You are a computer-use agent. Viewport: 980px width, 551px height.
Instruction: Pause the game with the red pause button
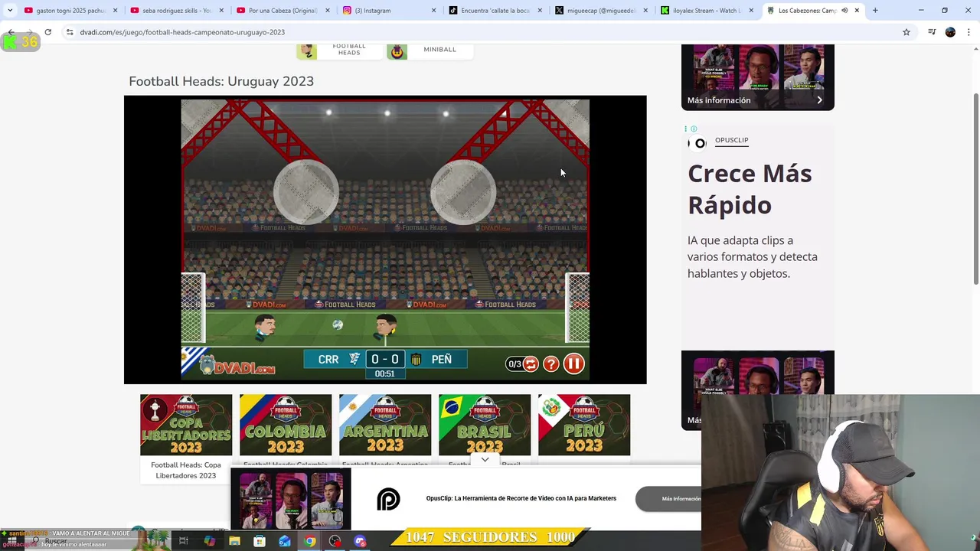pos(573,364)
